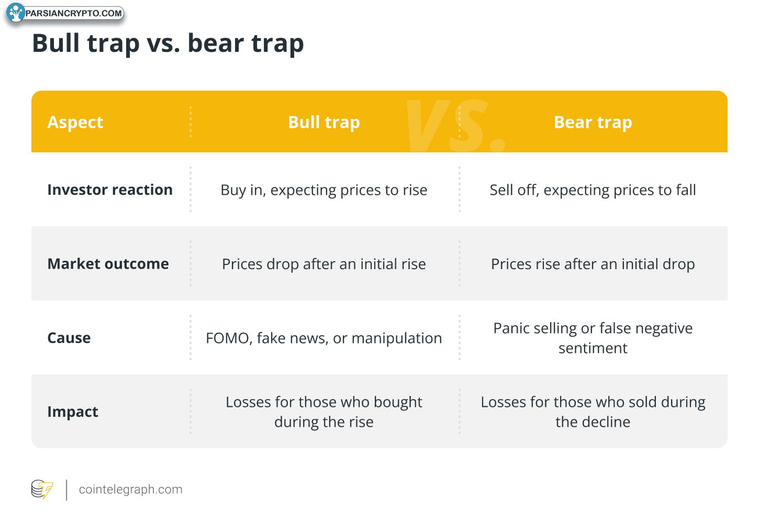This screenshot has width=759, height=532.
Task: Click the Bull trap column header
Action: coord(324,122)
